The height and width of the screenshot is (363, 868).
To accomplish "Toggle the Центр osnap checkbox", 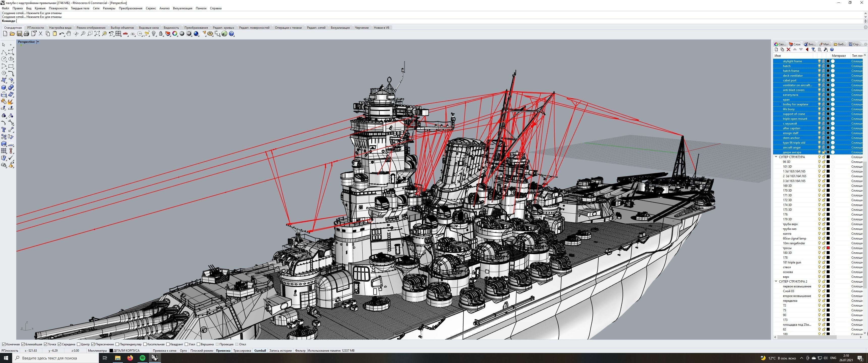I will (x=78, y=345).
